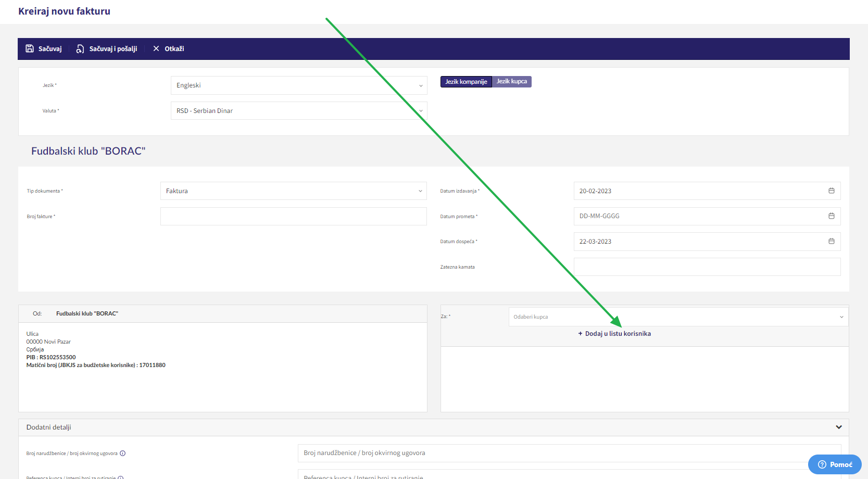Click the Datum izdavanja date field

point(707,191)
